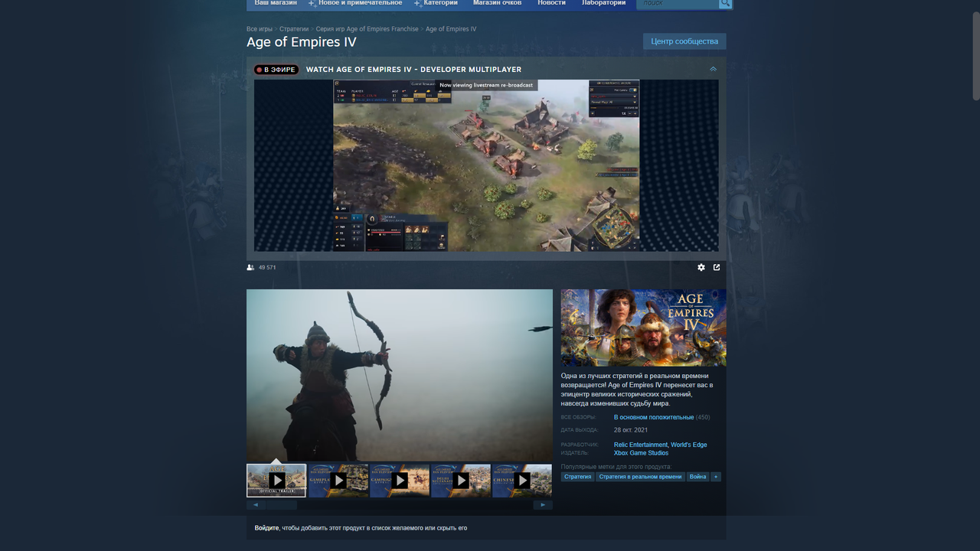Open the Центр сообщества button
The image size is (980, 551).
click(684, 41)
